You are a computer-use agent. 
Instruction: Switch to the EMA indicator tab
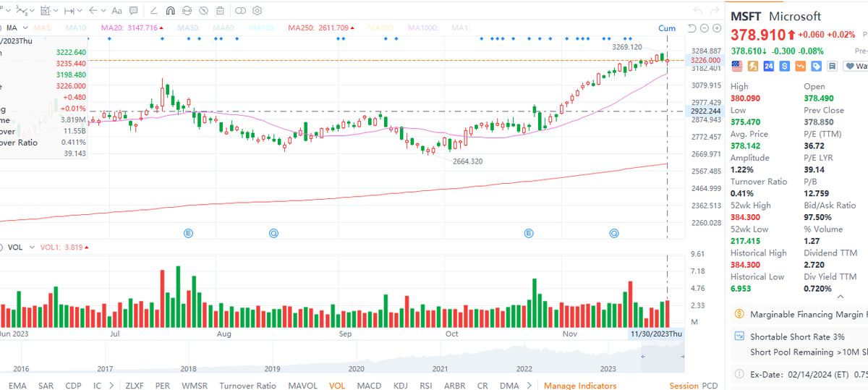17,386
